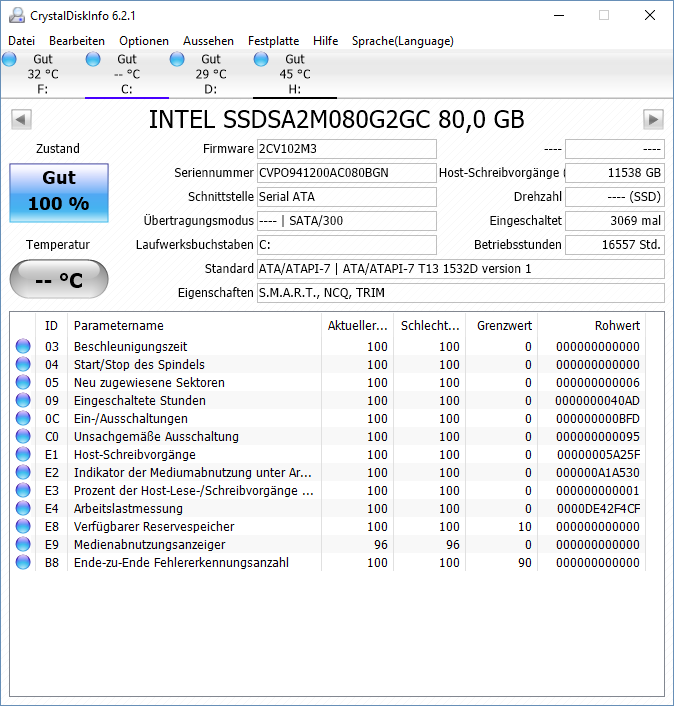
Task: Click Eingeschaltet value 3069 mal
Action: [x=615, y=221]
